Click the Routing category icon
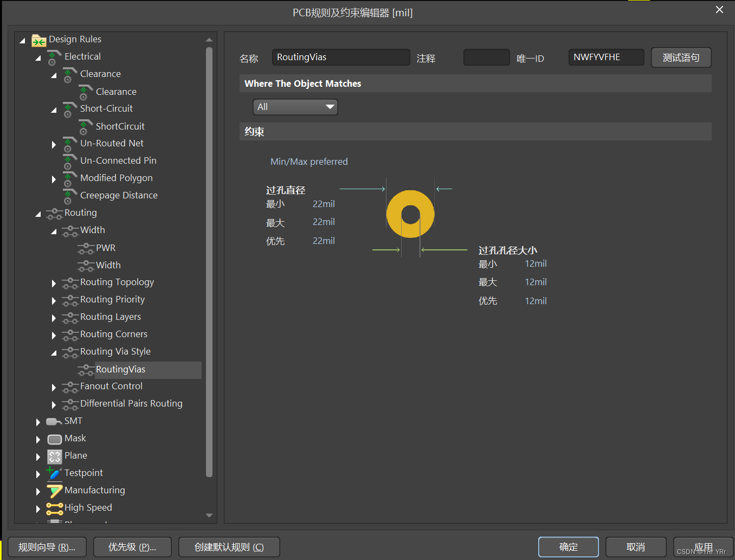The image size is (735, 560). click(54, 214)
